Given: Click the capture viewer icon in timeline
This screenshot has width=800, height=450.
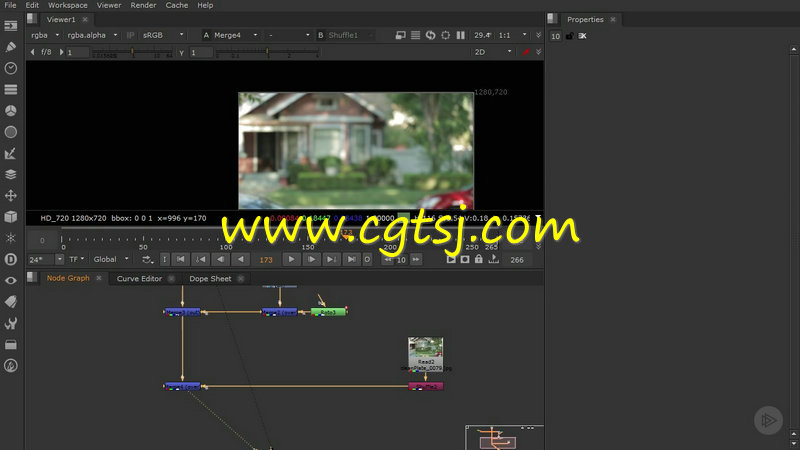Looking at the screenshot, I should [x=465, y=259].
